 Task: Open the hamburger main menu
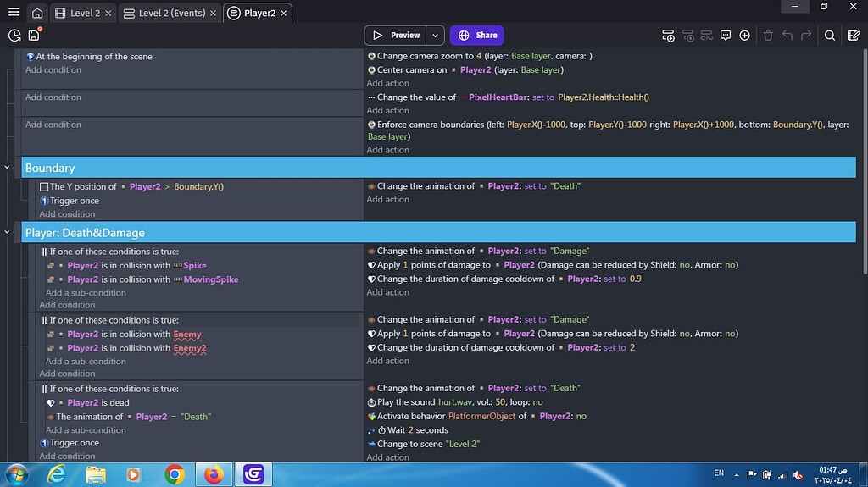click(14, 13)
